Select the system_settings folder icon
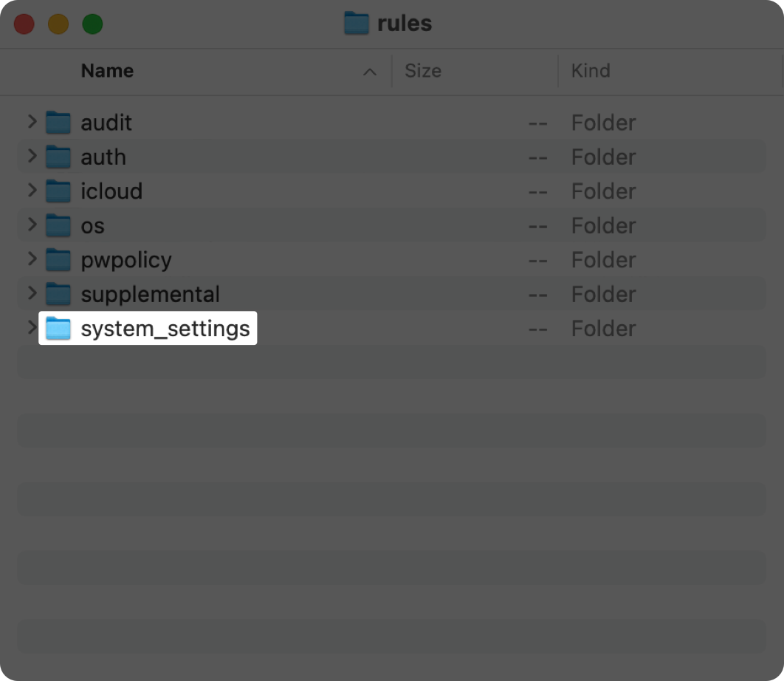 58,328
